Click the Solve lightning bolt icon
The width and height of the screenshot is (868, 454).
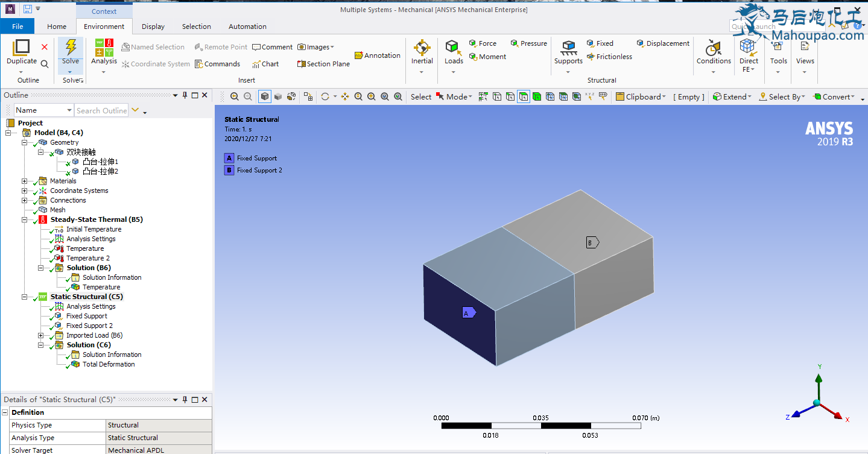click(x=71, y=47)
